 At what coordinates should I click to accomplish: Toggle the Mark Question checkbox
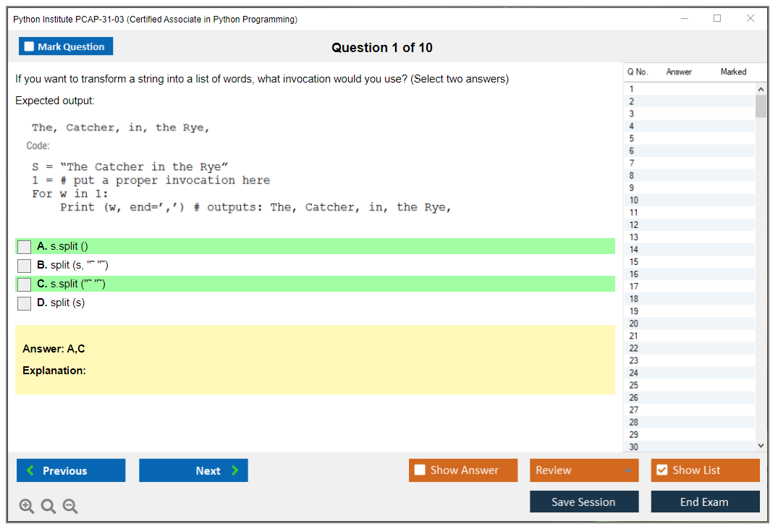pos(30,47)
